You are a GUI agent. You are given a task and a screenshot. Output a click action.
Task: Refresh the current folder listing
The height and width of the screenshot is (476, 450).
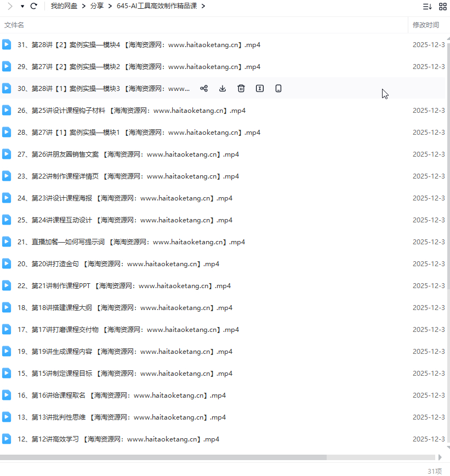pyautogui.click(x=34, y=6)
